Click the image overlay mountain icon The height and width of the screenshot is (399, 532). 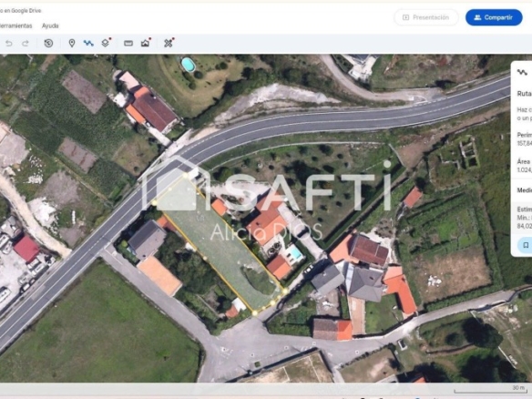click(x=146, y=43)
